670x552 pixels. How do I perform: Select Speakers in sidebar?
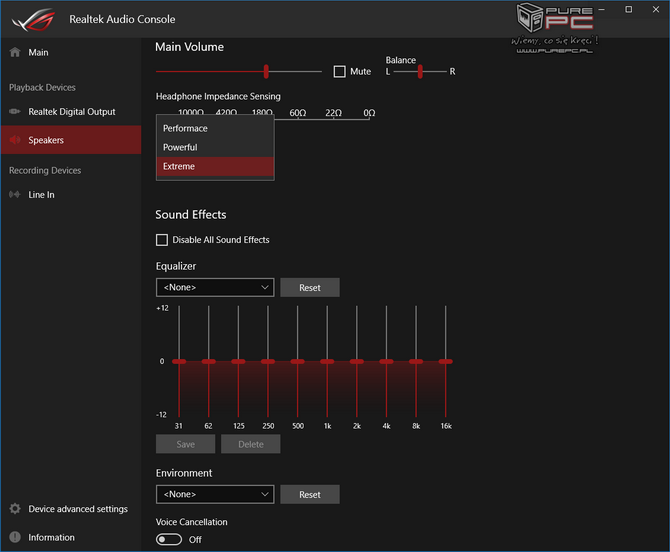point(71,140)
